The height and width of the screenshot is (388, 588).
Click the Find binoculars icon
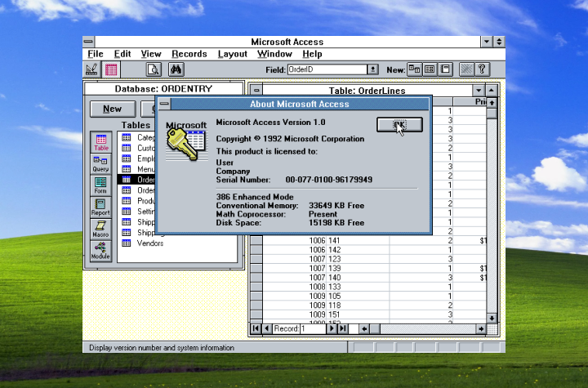[x=176, y=69]
